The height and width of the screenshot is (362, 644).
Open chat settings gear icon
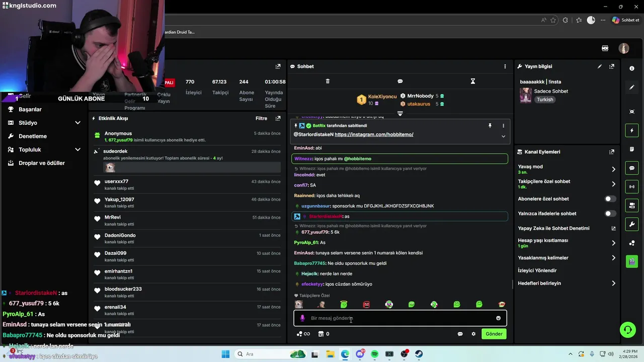click(x=473, y=334)
